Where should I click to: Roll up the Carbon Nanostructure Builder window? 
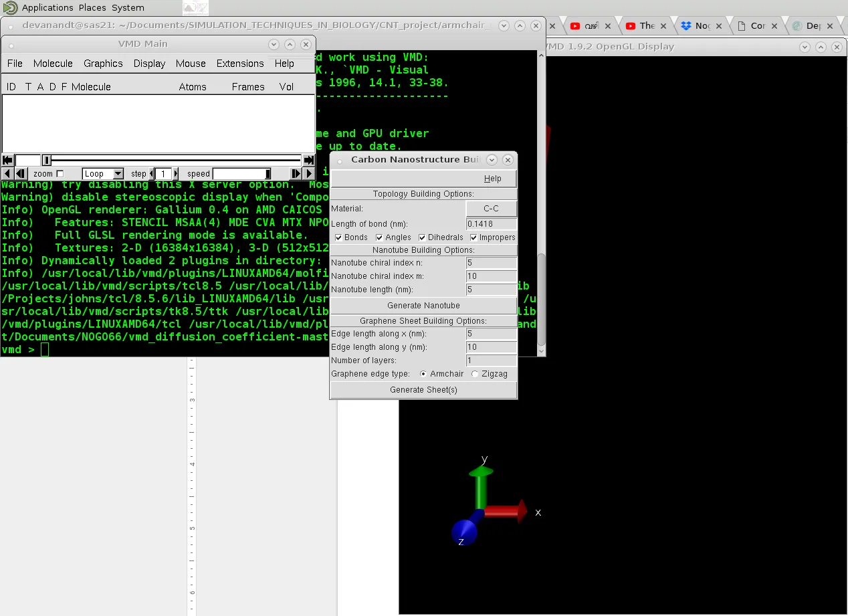click(492, 160)
